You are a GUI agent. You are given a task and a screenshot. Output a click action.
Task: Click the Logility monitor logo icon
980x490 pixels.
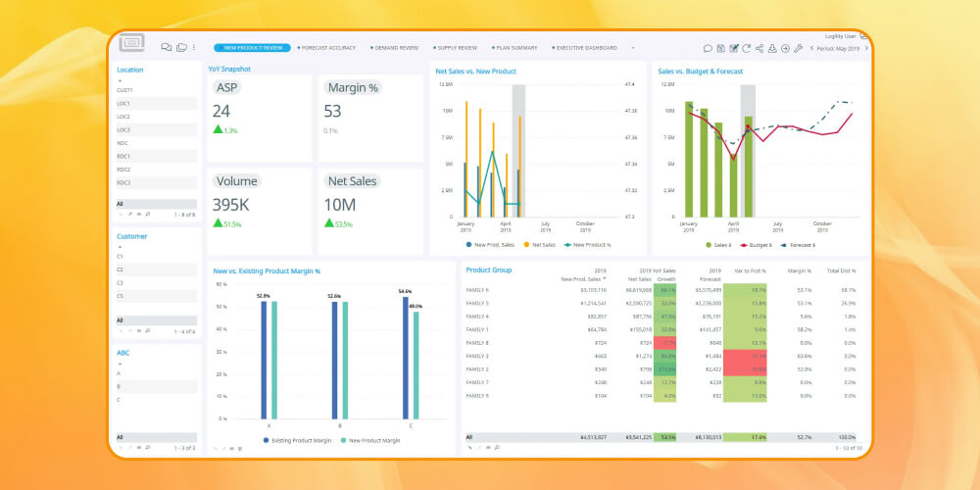[x=131, y=44]
